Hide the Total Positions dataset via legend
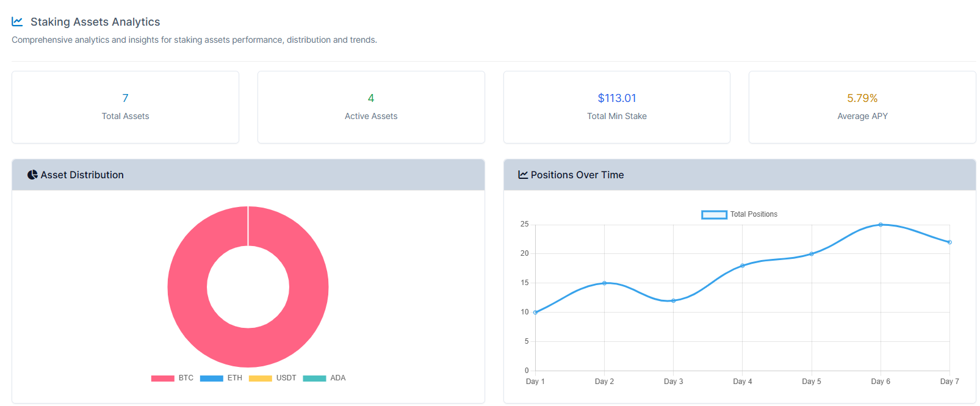This screenshot has height=406, width=980. [714, 215]
